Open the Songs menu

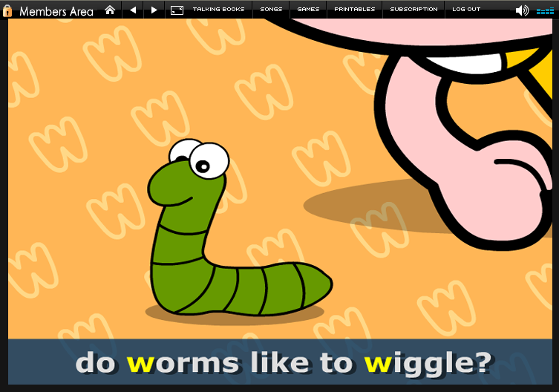[x=271, y=9]
